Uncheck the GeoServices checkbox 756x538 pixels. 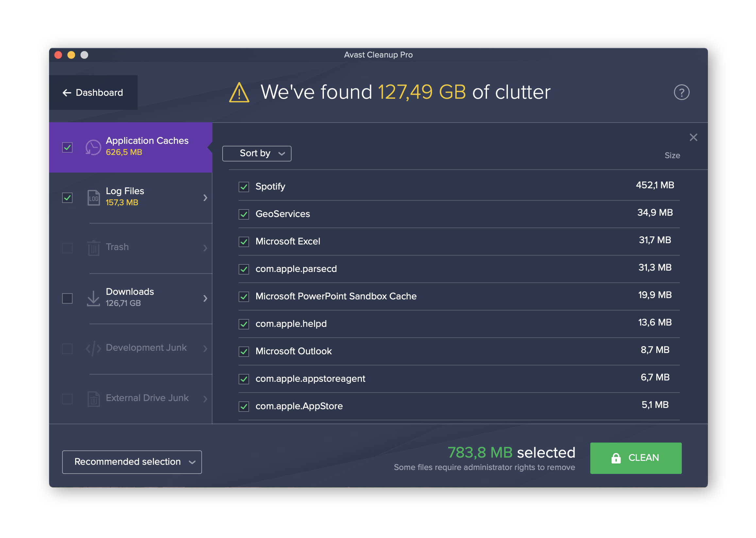tap(244, 214)
